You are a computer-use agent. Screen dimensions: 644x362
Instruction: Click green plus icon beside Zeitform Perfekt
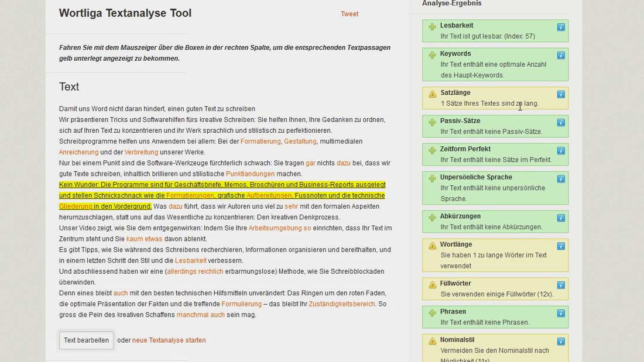(432, 151)
